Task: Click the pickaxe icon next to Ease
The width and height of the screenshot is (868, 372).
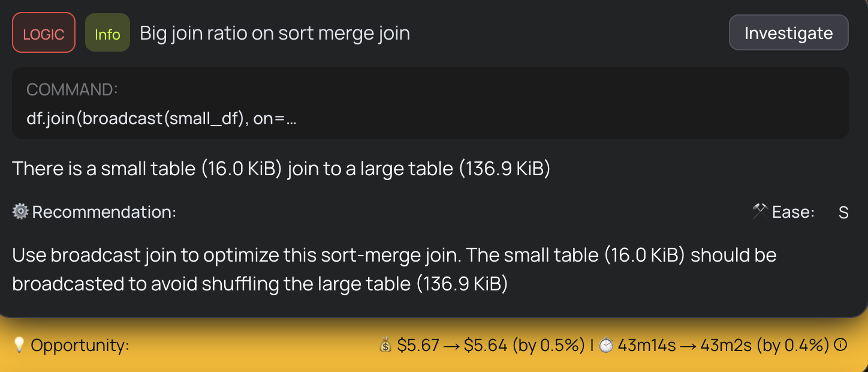Action: tap(760, 211)
